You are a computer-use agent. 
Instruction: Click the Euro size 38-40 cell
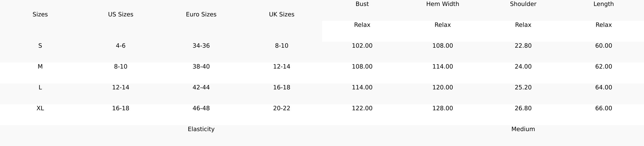click(x=201, y=67)
